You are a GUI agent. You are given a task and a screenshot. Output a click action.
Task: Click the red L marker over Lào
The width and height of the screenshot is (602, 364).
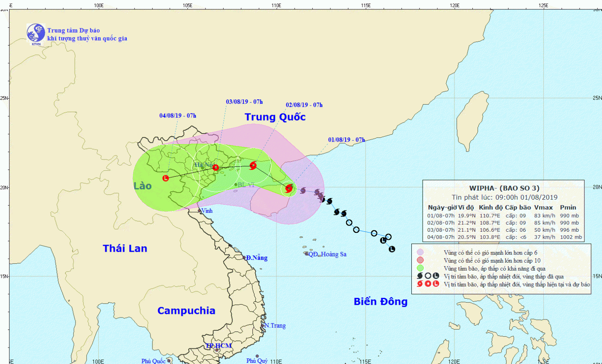tap(166, 178)
